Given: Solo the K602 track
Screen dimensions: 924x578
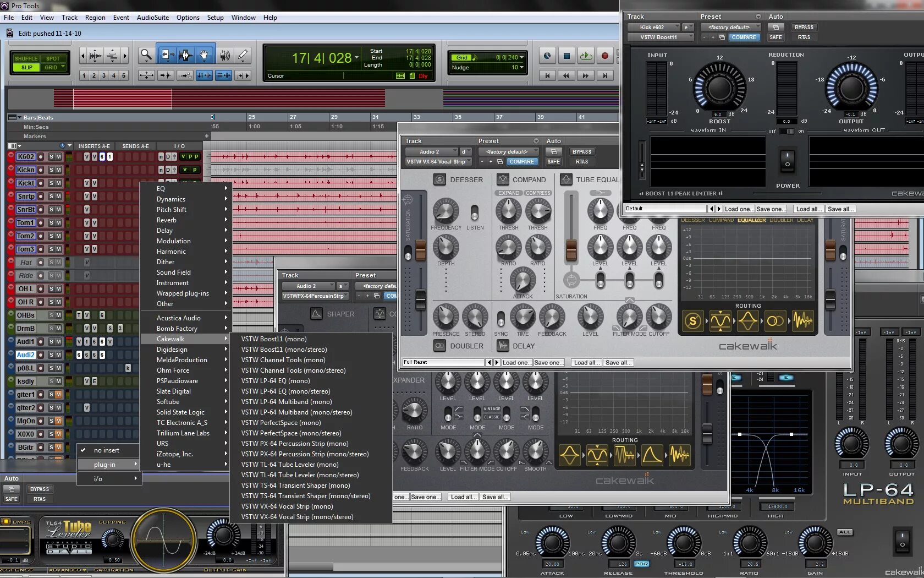Looking at the screenshot, I should (51, 157).
